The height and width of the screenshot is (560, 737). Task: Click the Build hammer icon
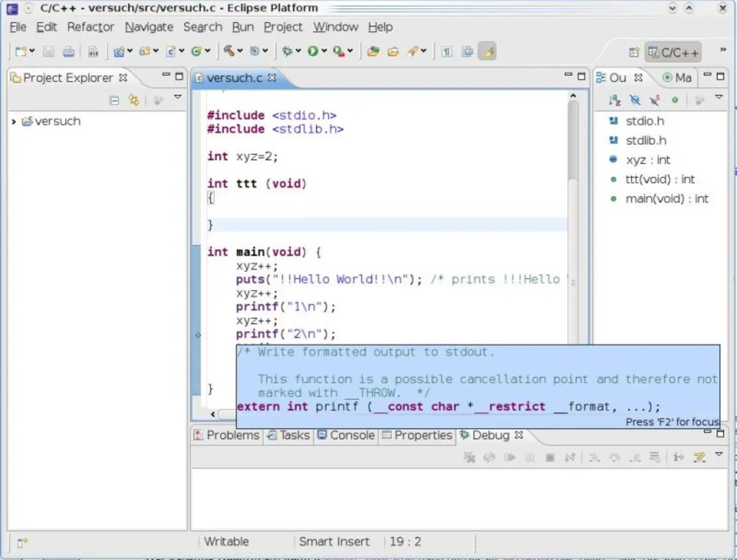click(x=229, y=51)
